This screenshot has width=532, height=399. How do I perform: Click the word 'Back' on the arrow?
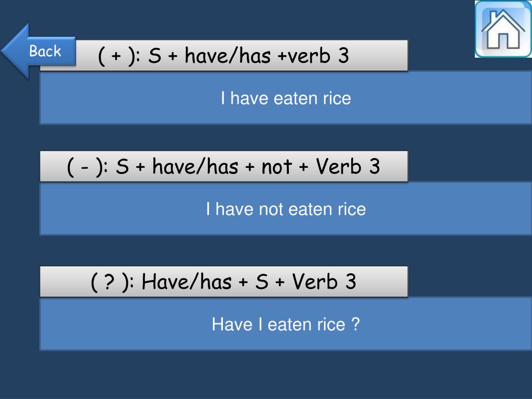click(45, 51)
